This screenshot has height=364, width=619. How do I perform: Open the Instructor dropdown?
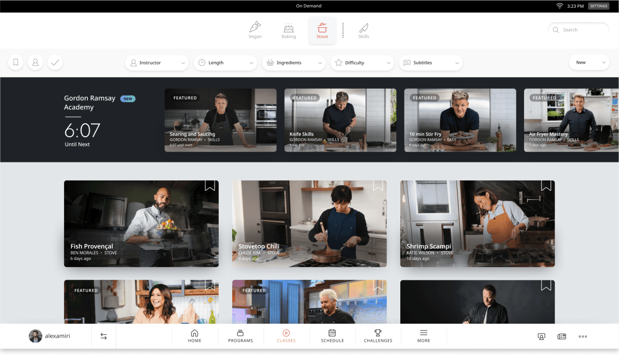tap(156, 63)
